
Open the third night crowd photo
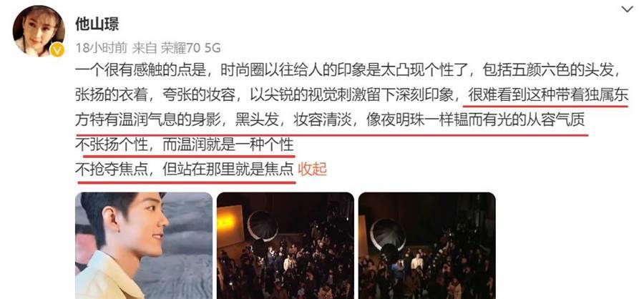pyautogui.click(x=427, y=245)
